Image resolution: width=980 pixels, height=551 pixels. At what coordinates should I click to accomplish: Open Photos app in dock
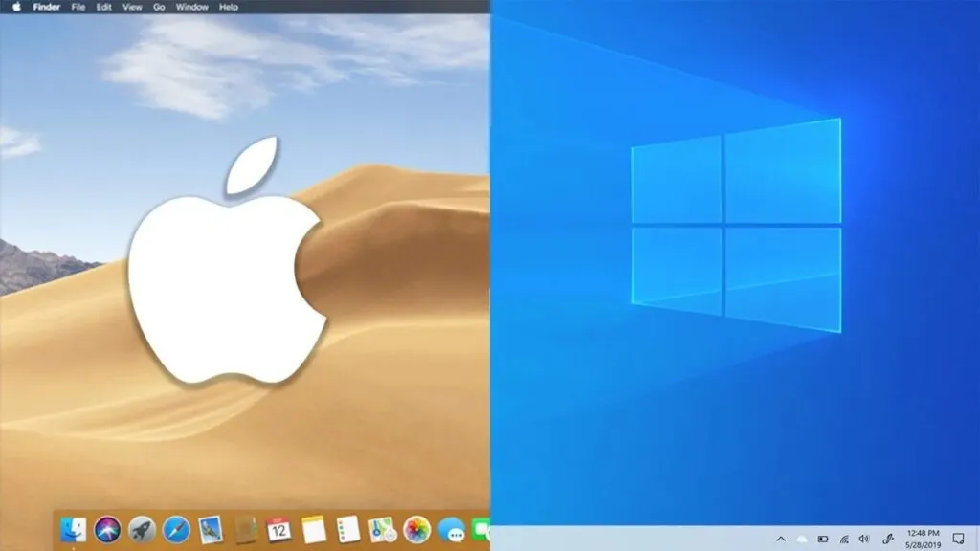click(x=416, y=528)
